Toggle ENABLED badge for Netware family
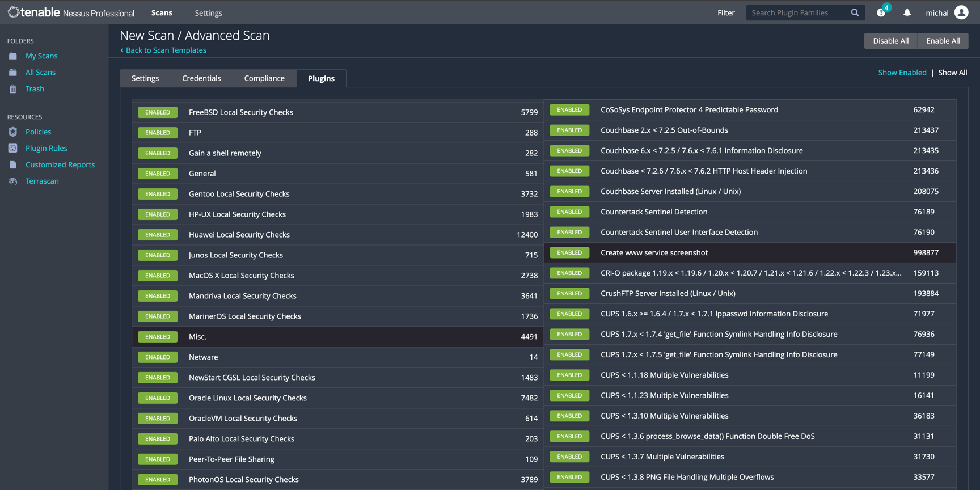Image resolution: width=980 pixels, height=490 pixels. click(158, 357)
